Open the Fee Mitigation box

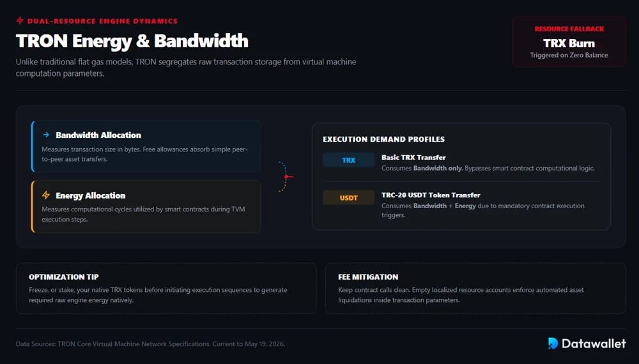(x=475, y=288)
